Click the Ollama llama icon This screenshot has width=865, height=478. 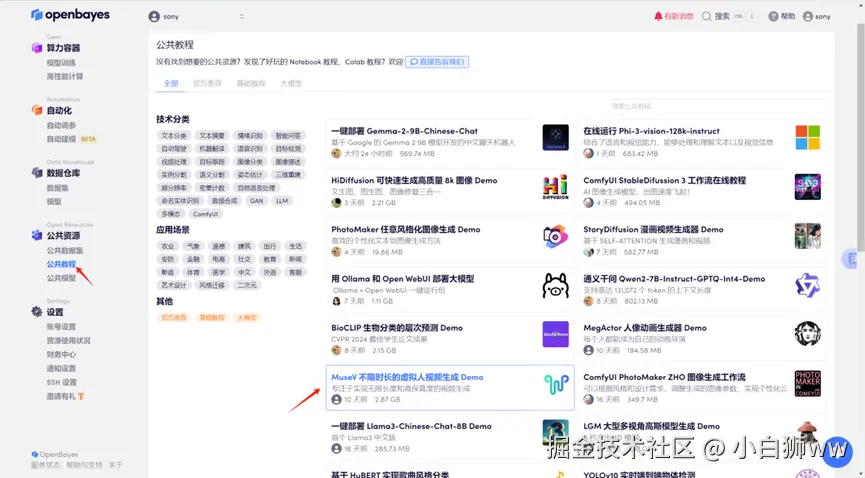coord(556,285)
